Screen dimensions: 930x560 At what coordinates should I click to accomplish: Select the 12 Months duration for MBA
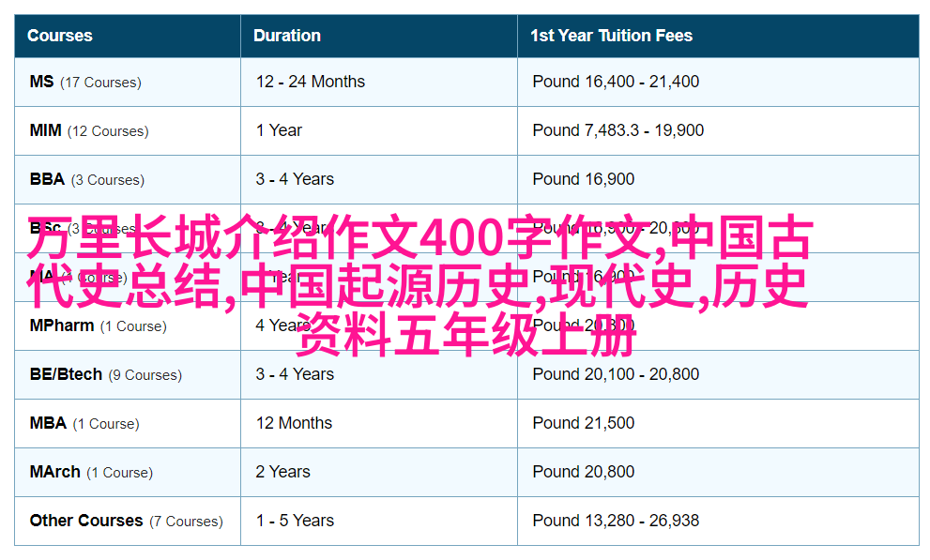pos(294,423)
